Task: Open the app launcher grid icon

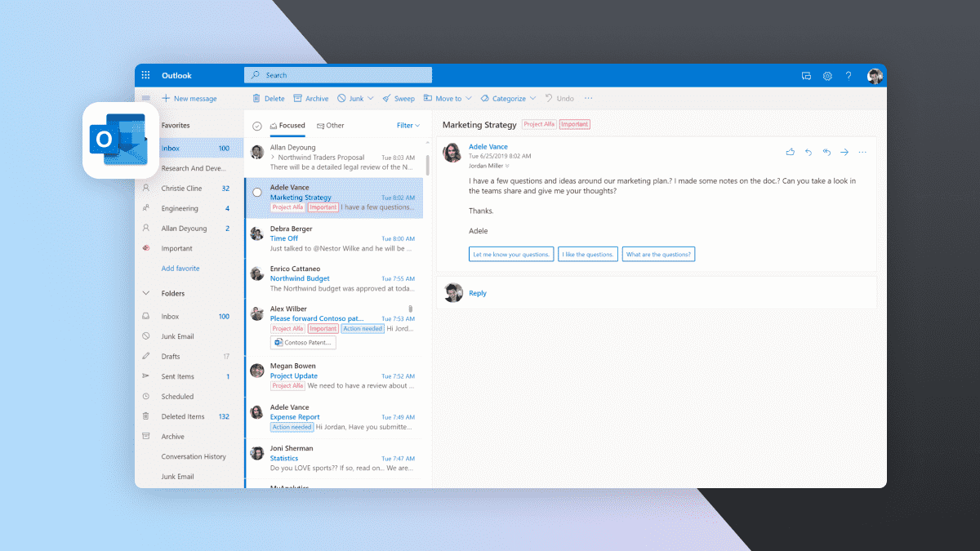Action: (145, 75)
